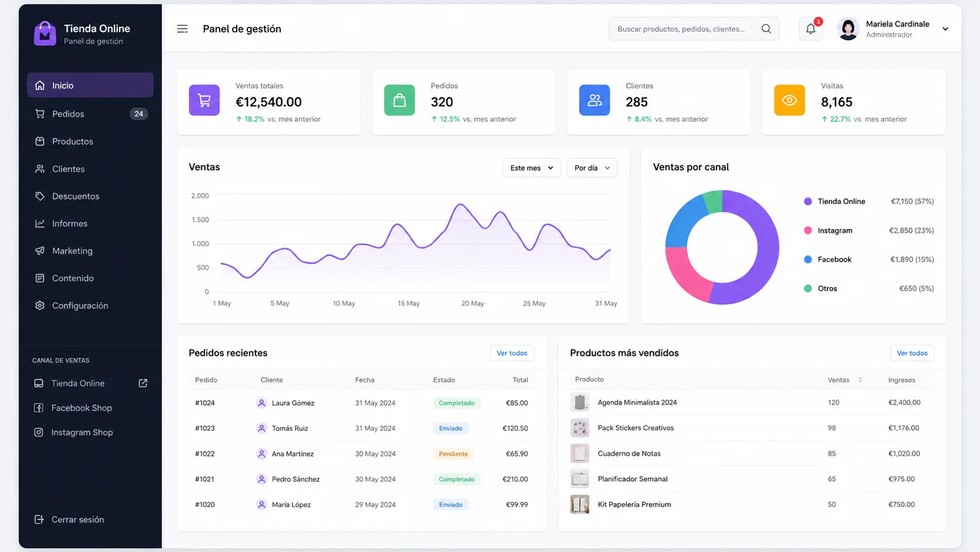980x552 pixels.
Task: Click the Instagram Shop icon
Action: (x=39, y=432)
